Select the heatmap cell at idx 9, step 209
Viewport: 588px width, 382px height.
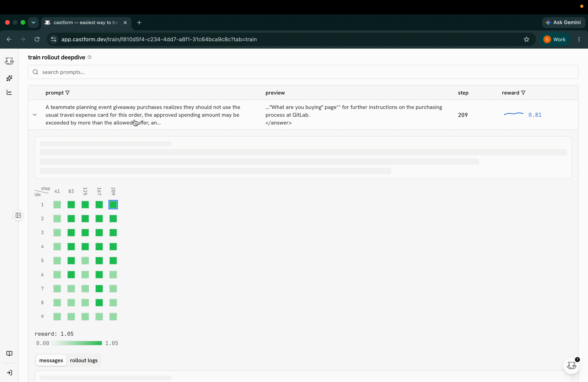click(x=113, y=316)
